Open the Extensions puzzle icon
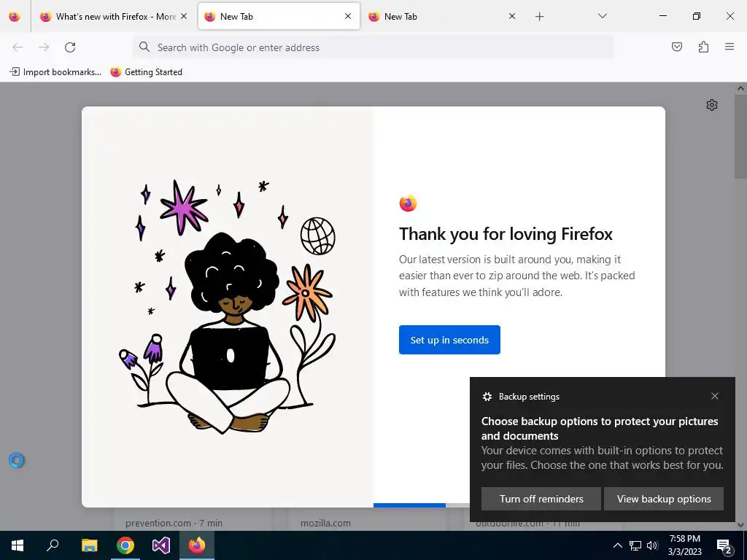747x560 pixels. pyautogui.click(x=703, y=47)
